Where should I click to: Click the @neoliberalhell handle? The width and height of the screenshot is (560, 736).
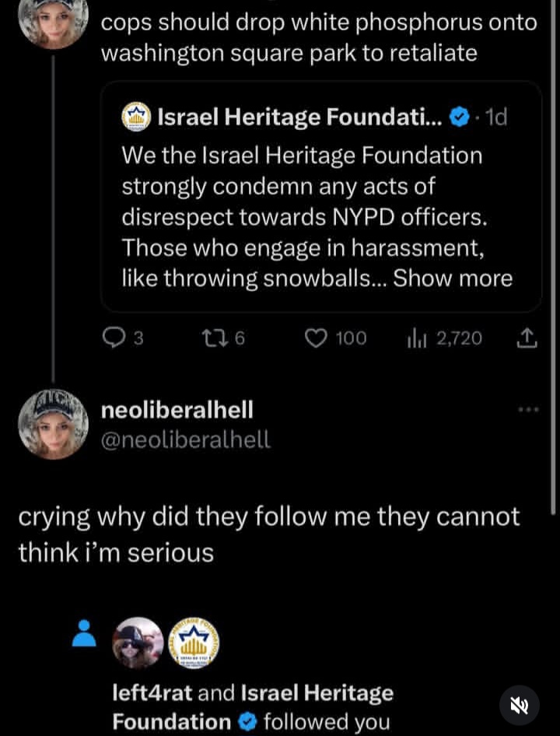186,440
